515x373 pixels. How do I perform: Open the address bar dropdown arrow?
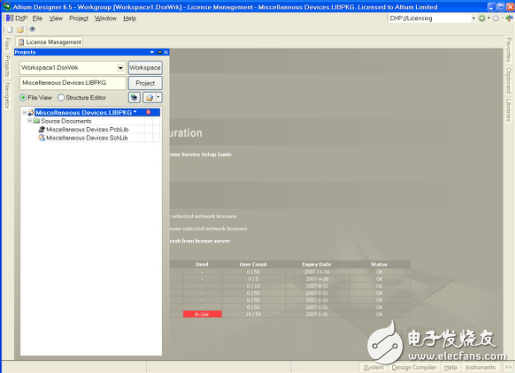(x=473, y=18)
